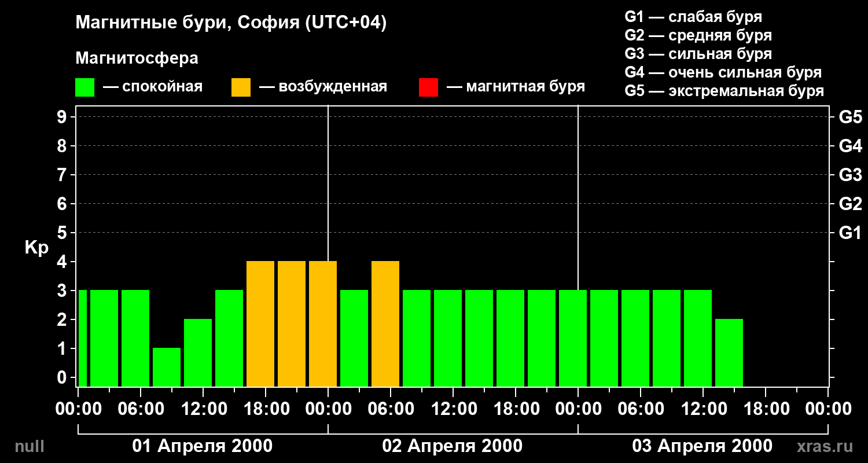Viewport: 868px width, 463px height.
Task: Click the 12:00 time label for 01 Апреля
Action: [203, 409]
